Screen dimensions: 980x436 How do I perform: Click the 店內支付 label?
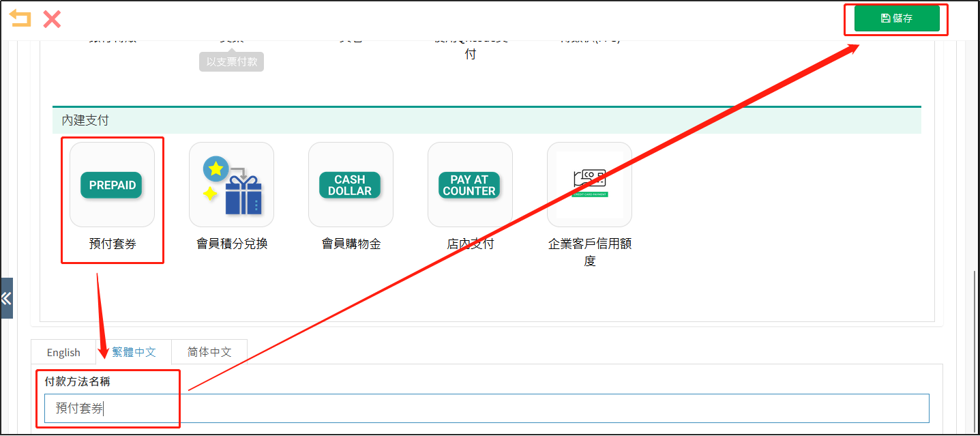tap(470, 244)
